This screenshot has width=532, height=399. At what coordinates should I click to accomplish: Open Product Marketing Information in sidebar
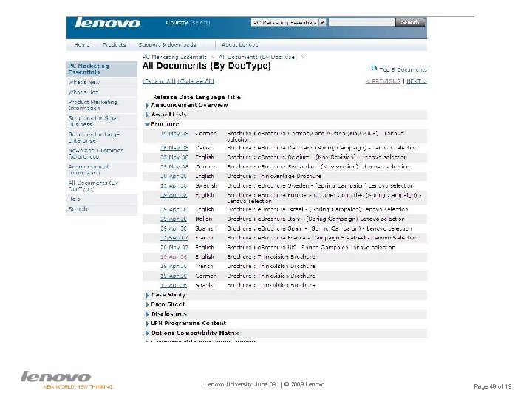[x=92, y=105]
